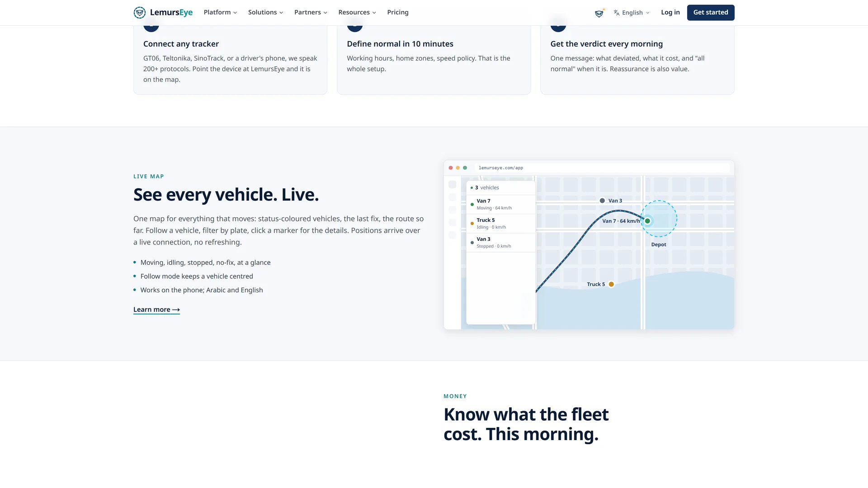Select Van 7 in the vehicle list

click(501, 204)
